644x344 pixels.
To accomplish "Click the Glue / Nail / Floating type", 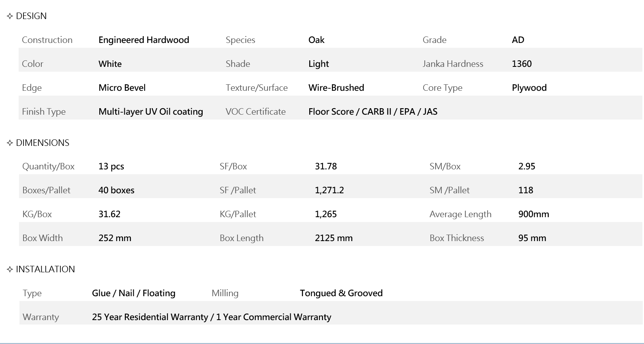I will [x=133, y=293].
